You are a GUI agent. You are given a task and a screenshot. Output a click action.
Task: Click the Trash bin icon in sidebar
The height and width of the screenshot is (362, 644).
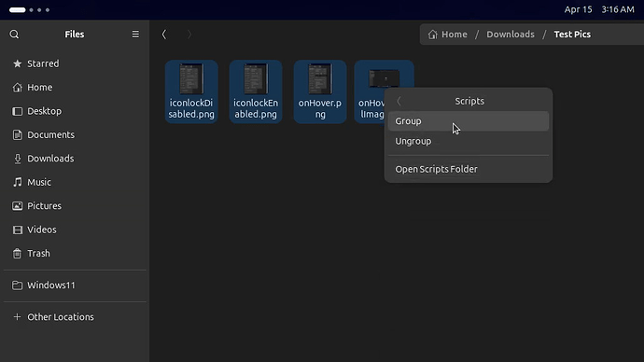coord(17,253)
